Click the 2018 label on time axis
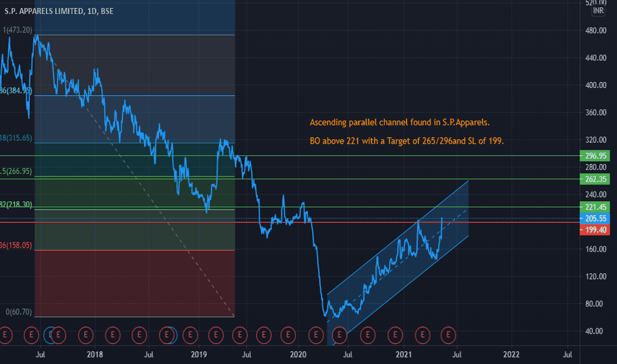 click(x=95, y=355)
